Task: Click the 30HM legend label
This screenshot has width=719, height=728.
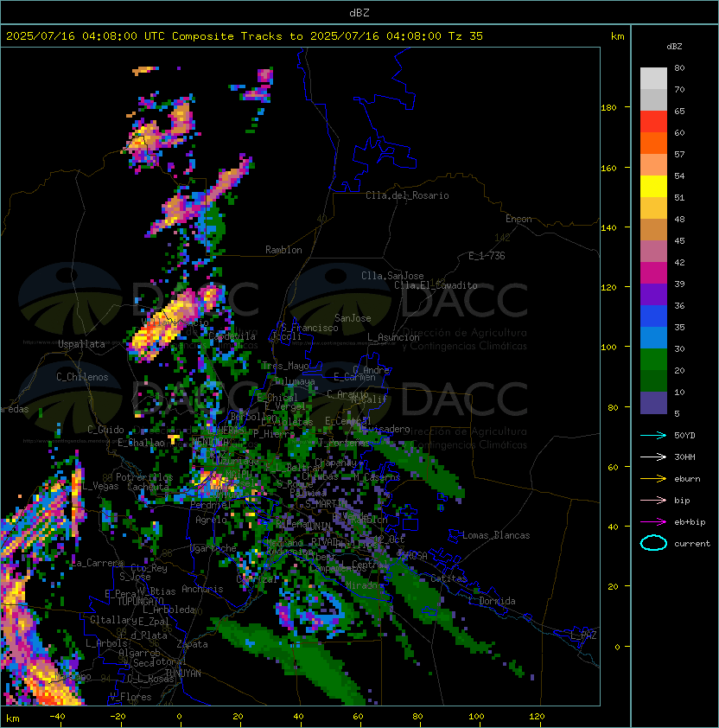Action: tap(684, 457)
